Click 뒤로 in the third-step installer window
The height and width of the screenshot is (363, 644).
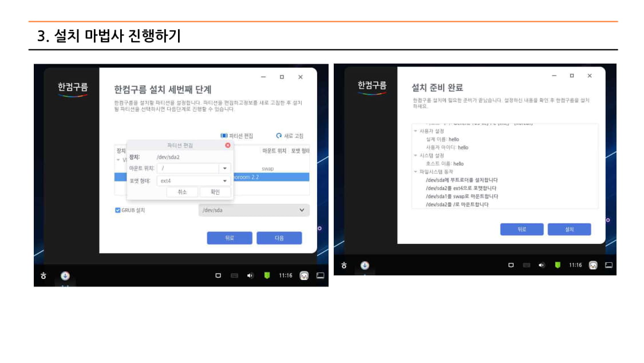230,238
